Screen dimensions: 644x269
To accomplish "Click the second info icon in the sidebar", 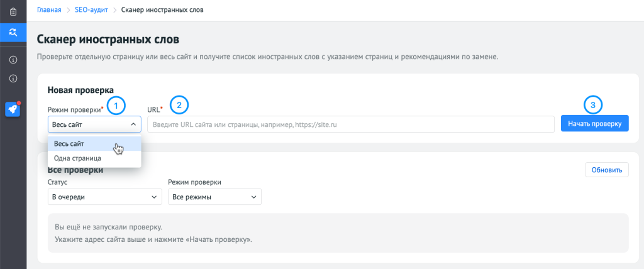I will click(x=13, y=79).
